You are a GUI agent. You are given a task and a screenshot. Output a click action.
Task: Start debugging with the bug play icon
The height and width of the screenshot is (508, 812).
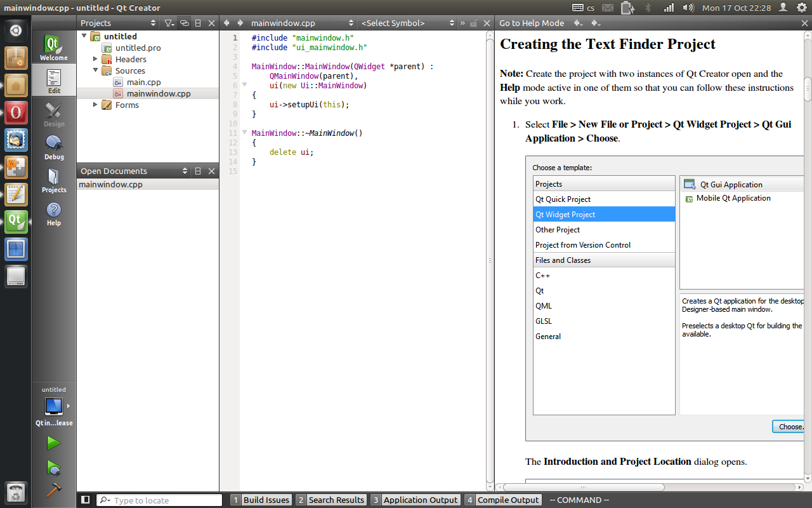tap(54, 468)
